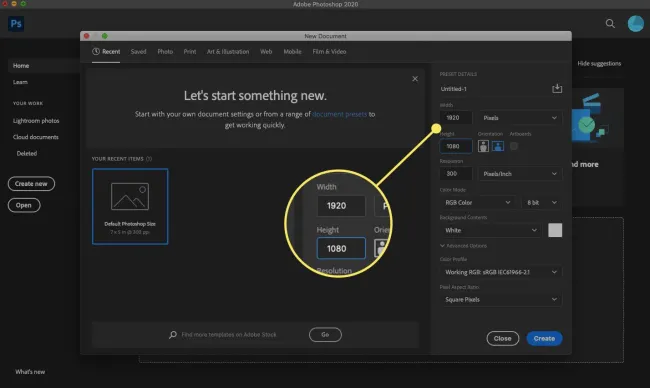Viewport: 650px width, 388px height.
Task: Switch to the Recent tab
Action: 106,52
